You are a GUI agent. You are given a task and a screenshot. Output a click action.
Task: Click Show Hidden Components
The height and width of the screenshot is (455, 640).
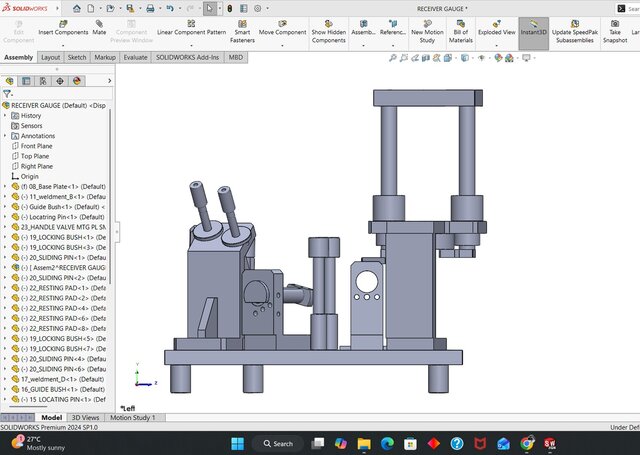click(329, 31)
